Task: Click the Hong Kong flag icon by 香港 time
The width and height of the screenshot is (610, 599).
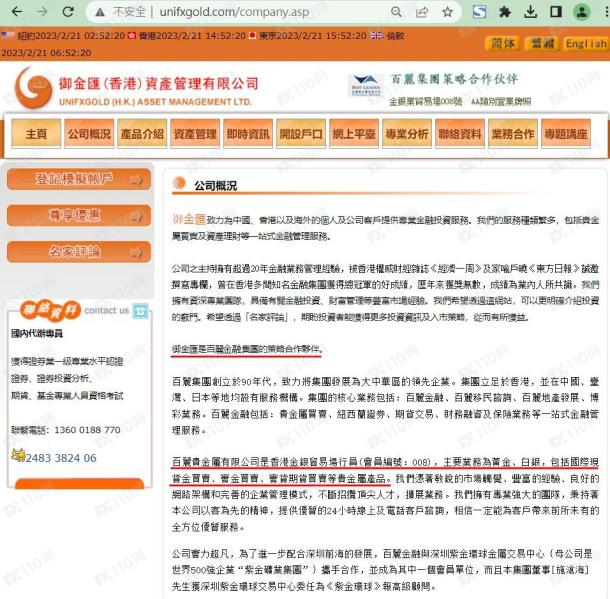Action: point(131,36)
